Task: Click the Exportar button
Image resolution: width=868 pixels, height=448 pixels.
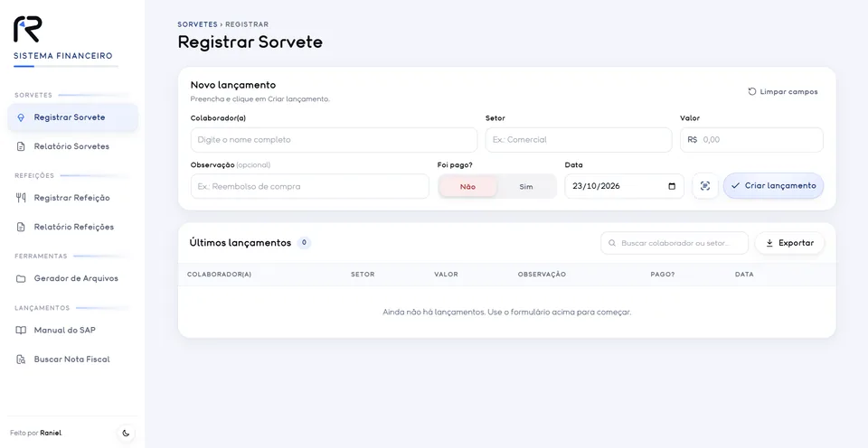Action: pyautogui.click(x=789, y=243)
